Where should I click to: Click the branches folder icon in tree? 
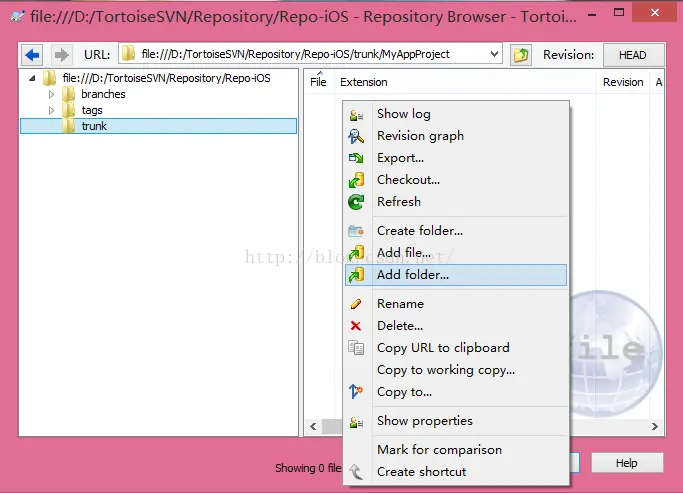coord(68,94)
